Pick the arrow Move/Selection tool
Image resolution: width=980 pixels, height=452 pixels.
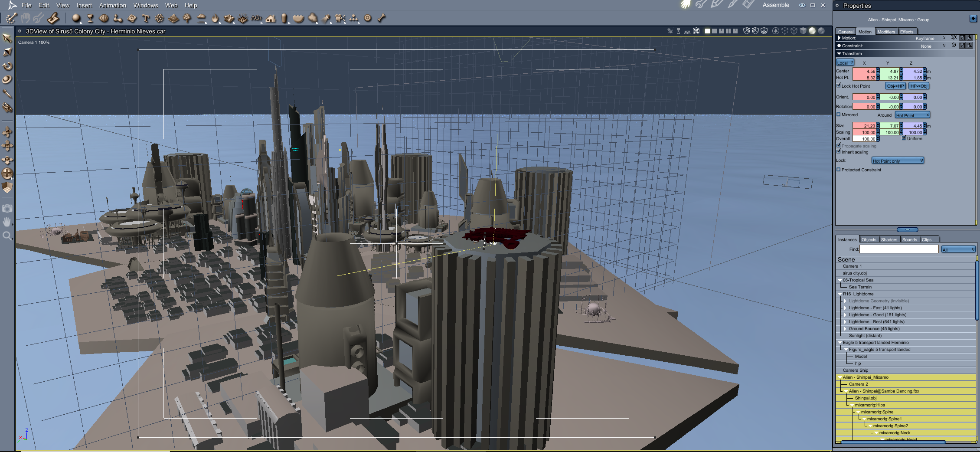pyautogui.click(x=7, y=38)
